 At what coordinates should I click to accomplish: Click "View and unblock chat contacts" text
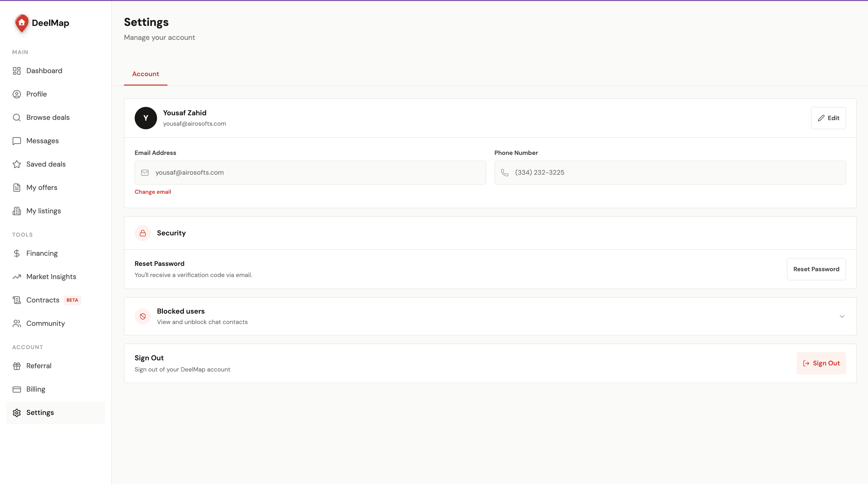pos(202,322)
